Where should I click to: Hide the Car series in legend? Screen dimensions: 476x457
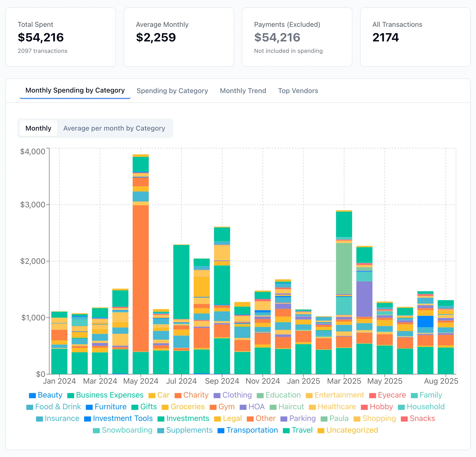click(159, 395)
